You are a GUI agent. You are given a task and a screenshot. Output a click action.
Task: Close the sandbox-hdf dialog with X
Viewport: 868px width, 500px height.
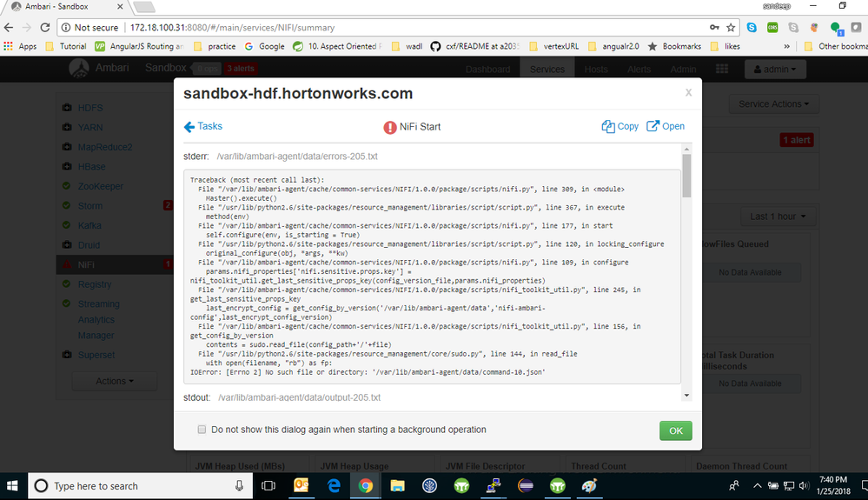click(x=688, y=92)
